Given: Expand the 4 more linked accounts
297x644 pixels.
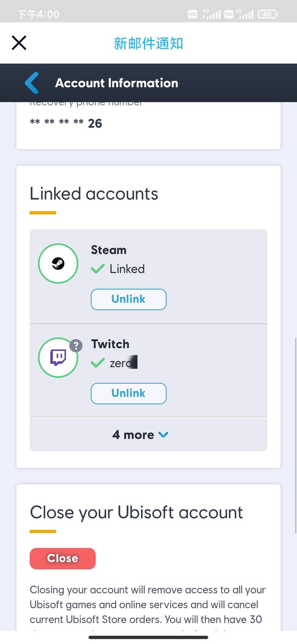Looking at the screenshot, I should [133, 435].
